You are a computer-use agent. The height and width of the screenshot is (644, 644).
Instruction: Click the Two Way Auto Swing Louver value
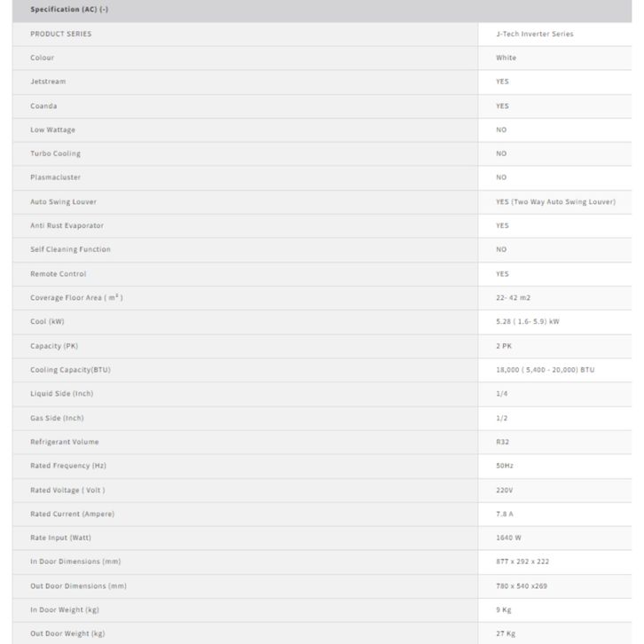[x=555, y=201]
